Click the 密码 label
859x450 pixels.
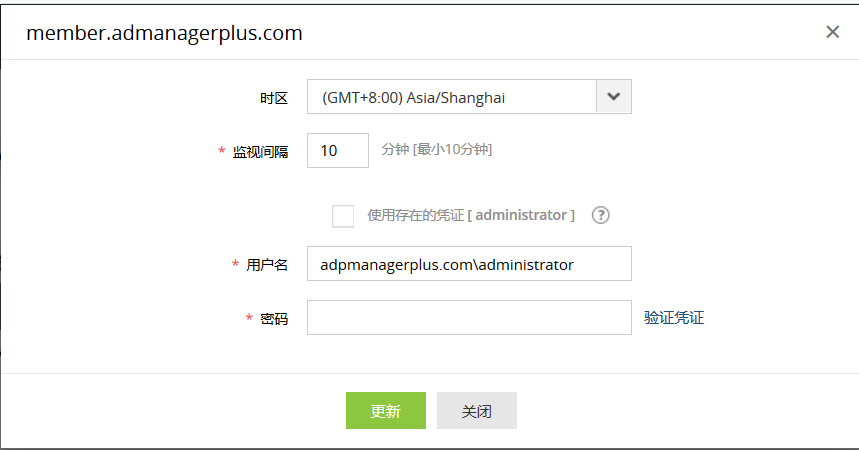[x=274, y=319]
